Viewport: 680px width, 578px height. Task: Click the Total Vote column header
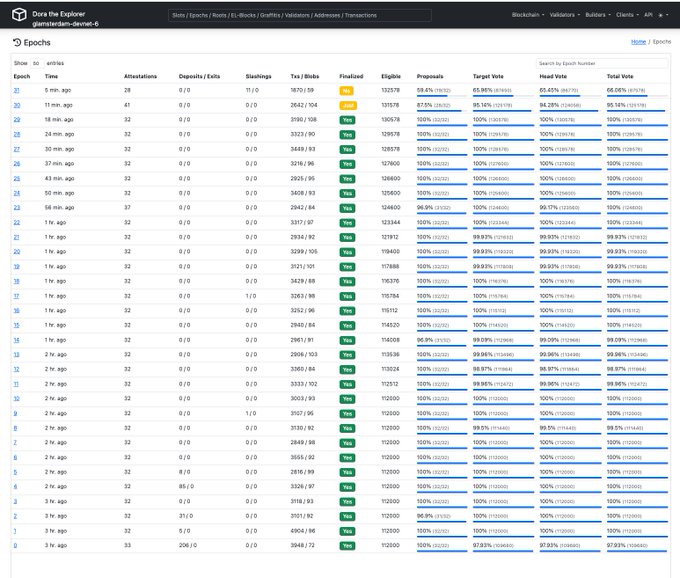pos(620,76)
